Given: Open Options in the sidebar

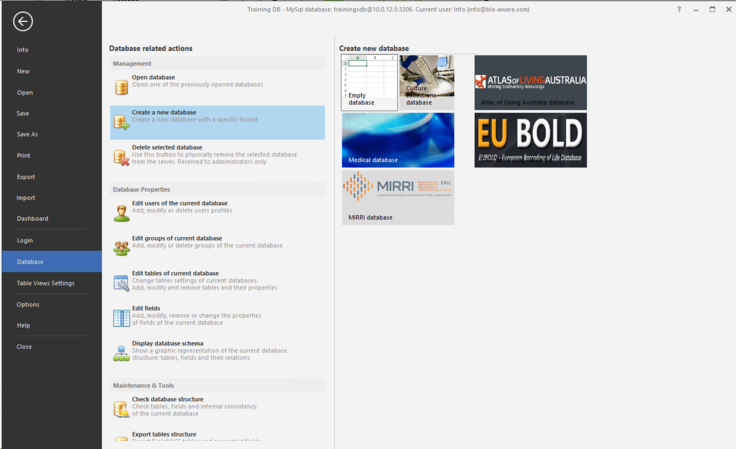Looking at the screenshot, I should click(28, 304).
